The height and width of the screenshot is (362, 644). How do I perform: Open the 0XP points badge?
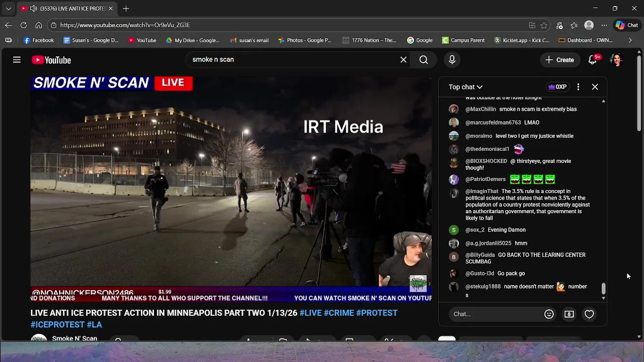[557, 87]
